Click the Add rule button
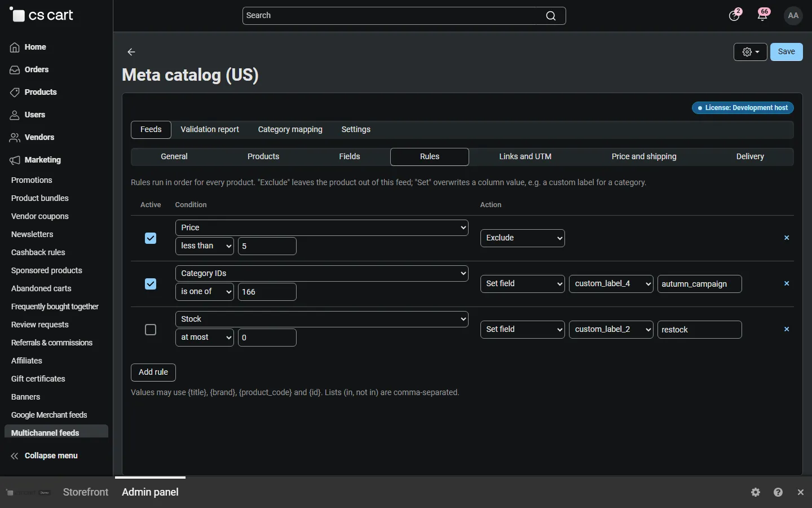 coord(153,373)
